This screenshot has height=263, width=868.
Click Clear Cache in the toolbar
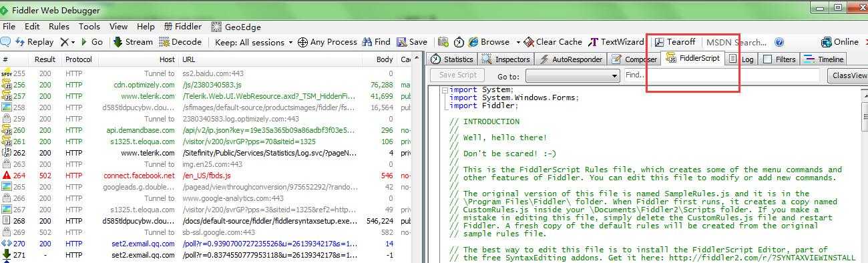coord(553,42)
